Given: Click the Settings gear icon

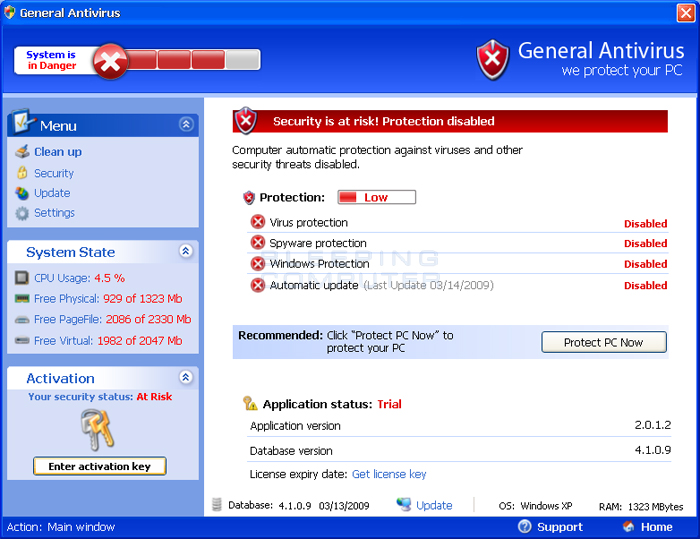Looking at the screenshot, I should (22, 213).
